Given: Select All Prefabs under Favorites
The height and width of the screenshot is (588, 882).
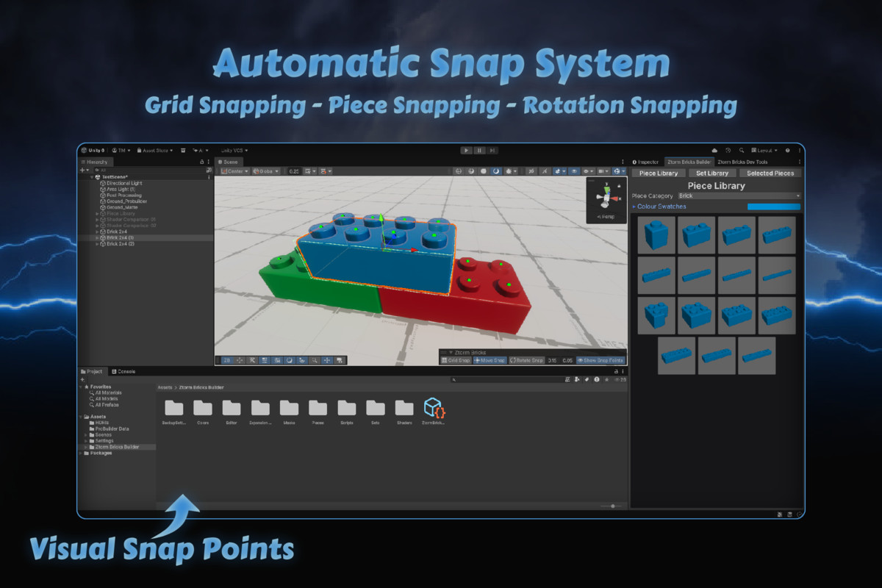Looking at the screenshot, I should 105,405.
